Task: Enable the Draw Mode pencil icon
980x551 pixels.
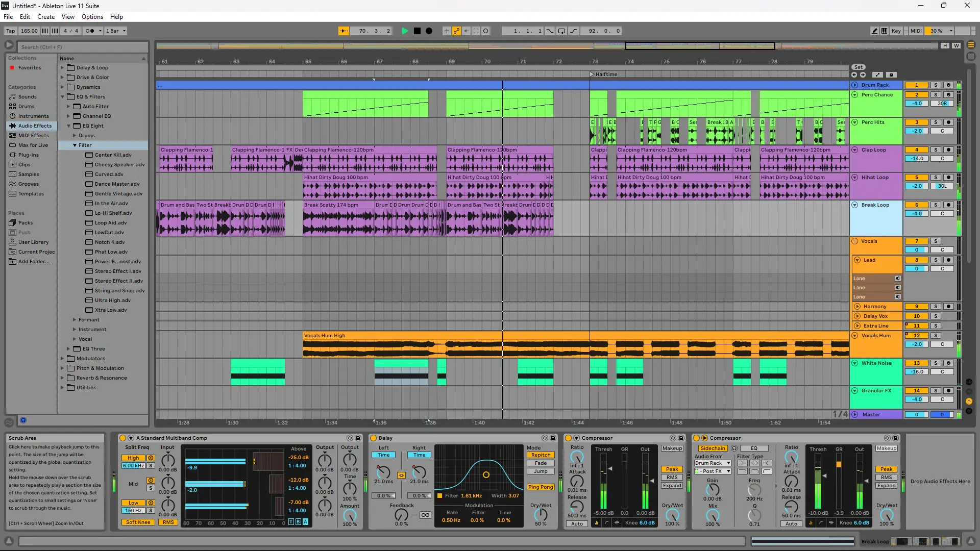Action: [x=874, y=31]
